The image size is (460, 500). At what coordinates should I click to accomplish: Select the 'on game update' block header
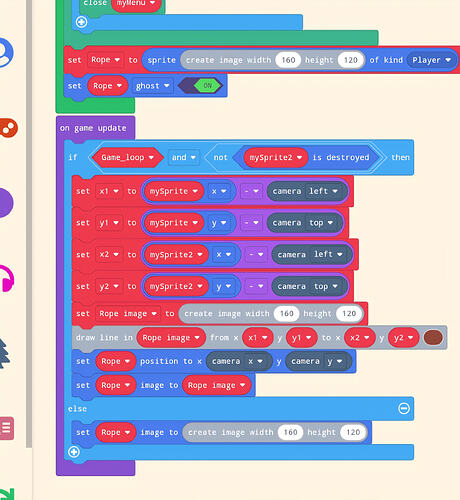point(93,128)
